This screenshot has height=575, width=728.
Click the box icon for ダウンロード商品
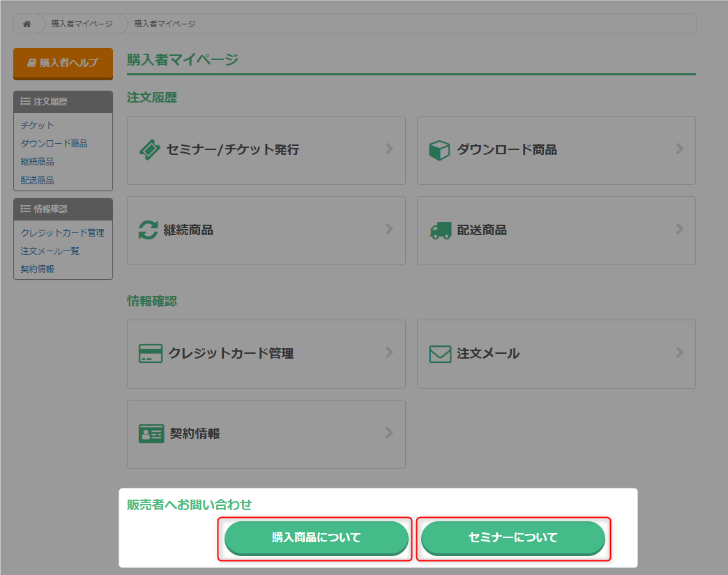pos(439,150)
